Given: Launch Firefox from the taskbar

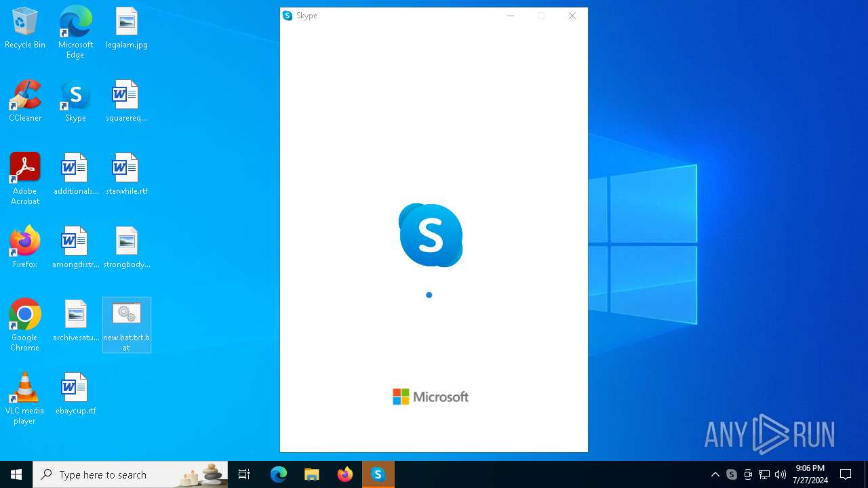Looking at the screenshot, I should 345,474.
